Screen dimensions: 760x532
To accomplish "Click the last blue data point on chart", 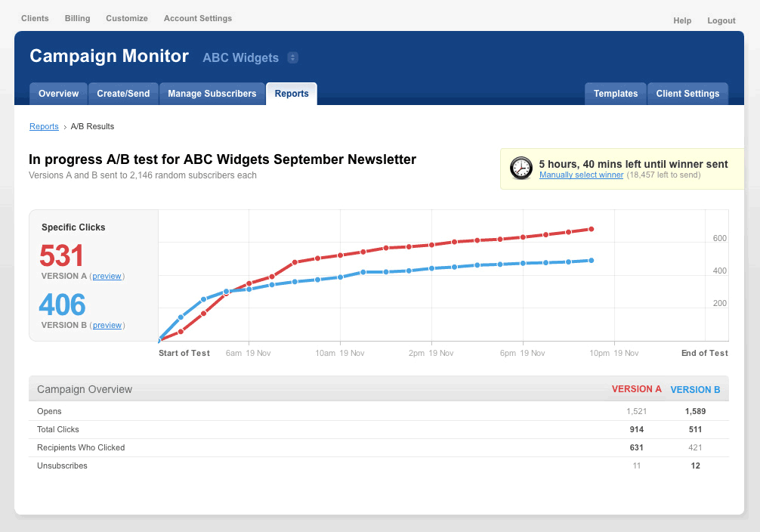I will pos(591,261).
